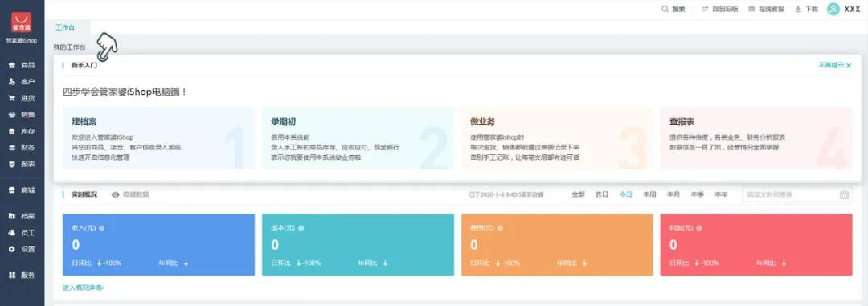Switch to the 工作台 tab

click(65, 27)
